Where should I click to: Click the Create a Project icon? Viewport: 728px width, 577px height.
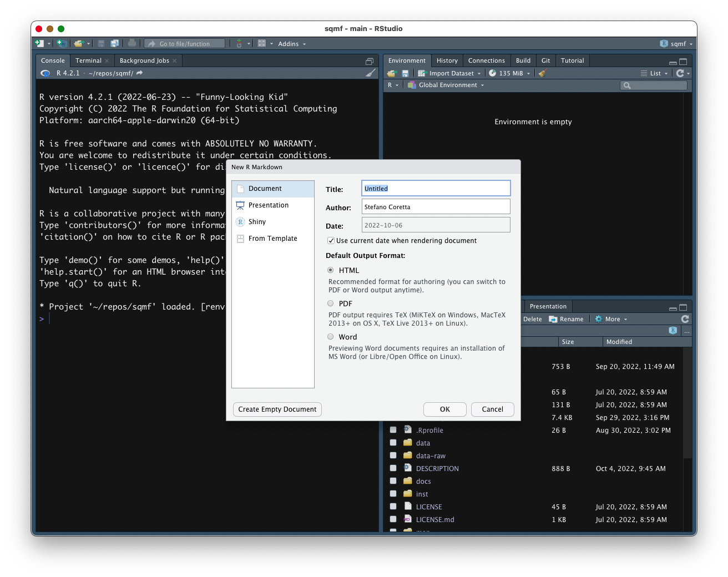click(x=62, y=43)
